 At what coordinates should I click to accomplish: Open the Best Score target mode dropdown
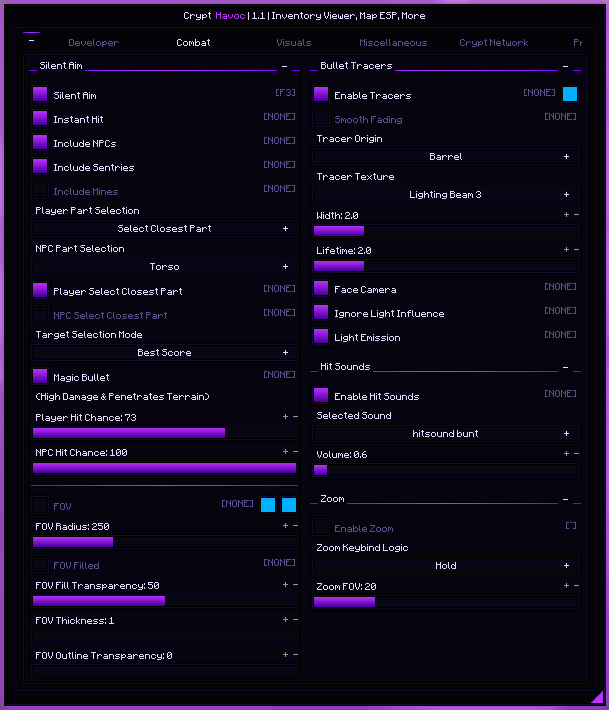tap(164, 353)
